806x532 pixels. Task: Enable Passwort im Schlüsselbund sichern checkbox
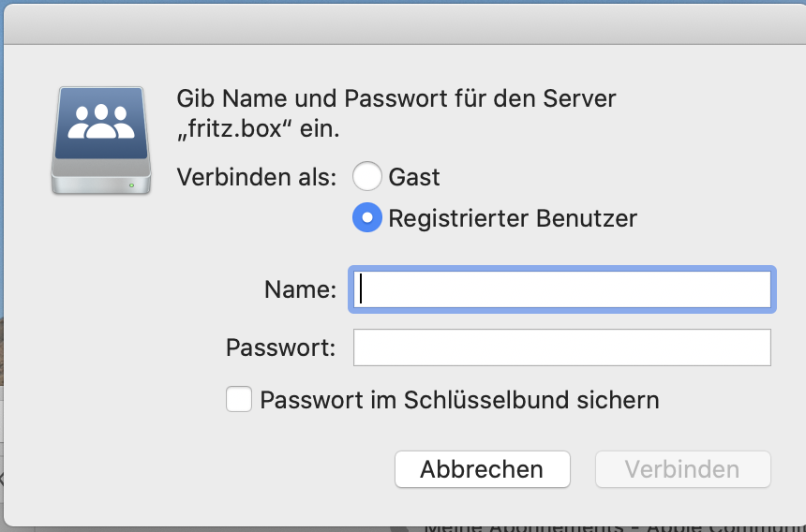tap(239, 400)
